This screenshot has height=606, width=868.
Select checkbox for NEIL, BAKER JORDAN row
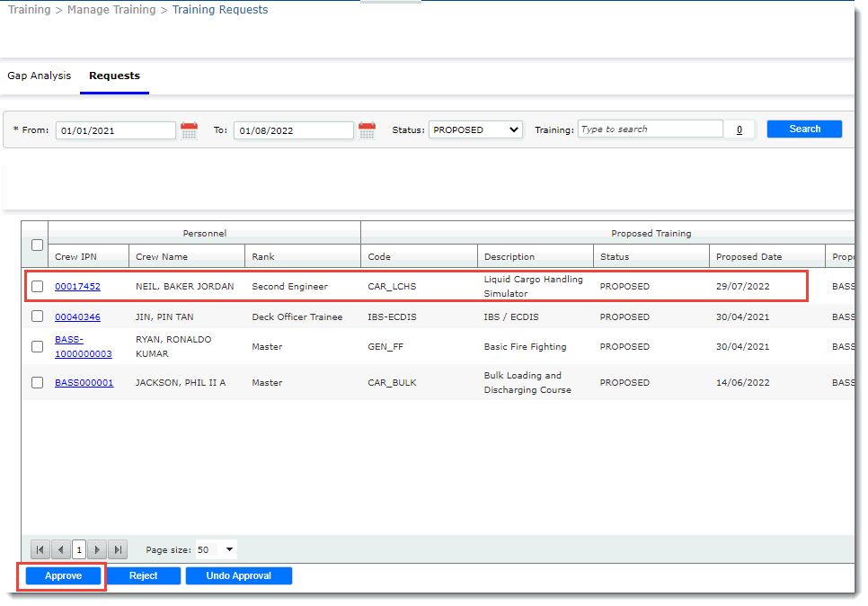[x=37, y=287]
